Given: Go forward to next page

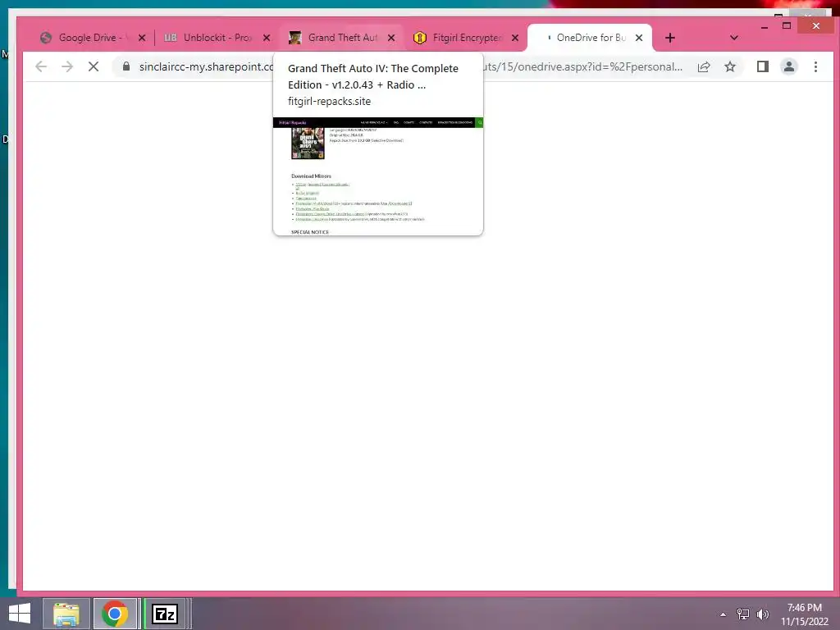Looking at the screenshot, I should coord(67,67).
